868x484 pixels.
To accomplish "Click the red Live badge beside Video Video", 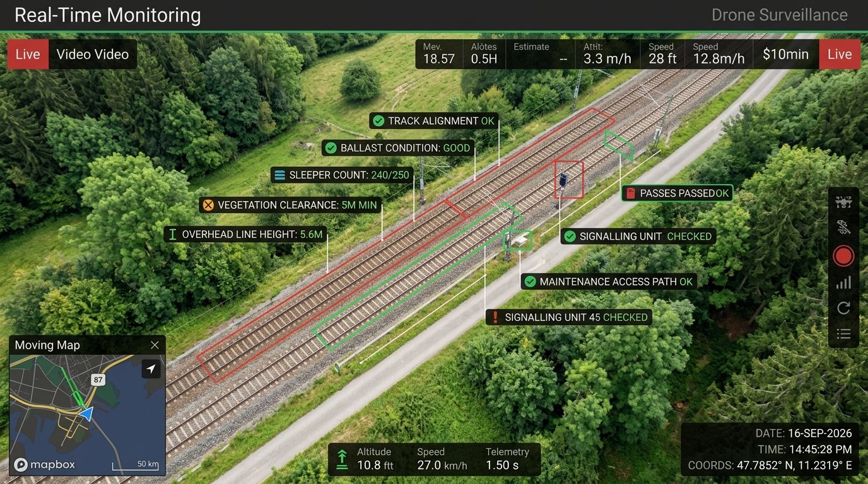I will tap(28, 54).
